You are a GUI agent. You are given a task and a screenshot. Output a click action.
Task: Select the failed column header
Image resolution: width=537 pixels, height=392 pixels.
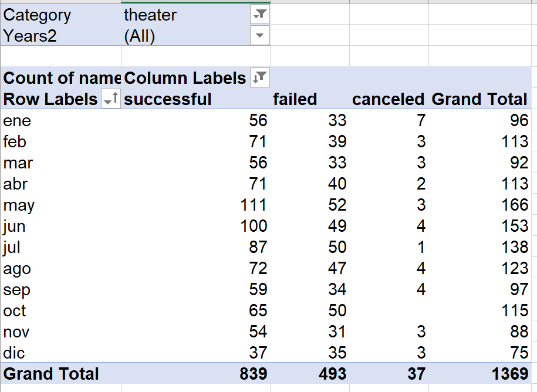(295, 99)
